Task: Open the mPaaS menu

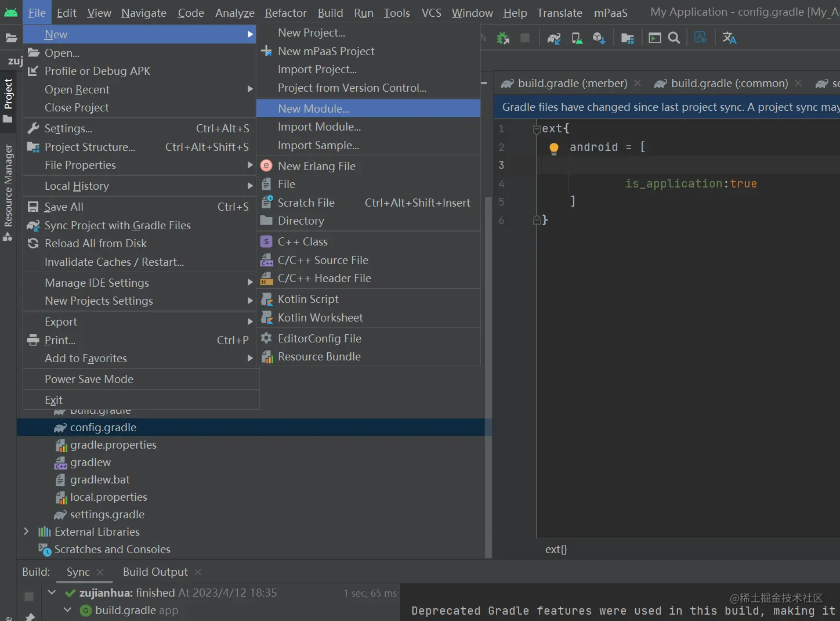Action: [611, 13]
